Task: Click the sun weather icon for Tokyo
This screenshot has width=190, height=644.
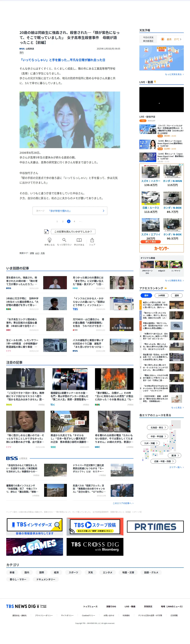Action: pyautogui.click(x=163, y=39)
